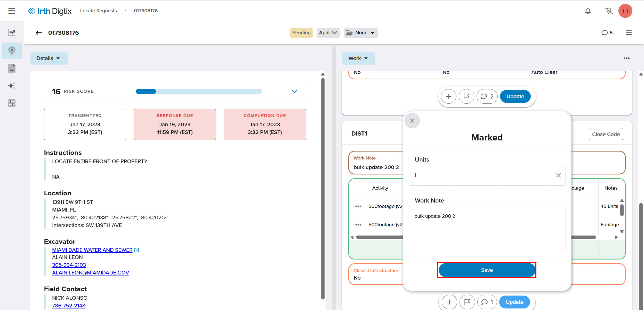Click Locate Requests breadcrumb
Image resolution: width=644 pixels, height=310 pixels.
coord(98,11)
